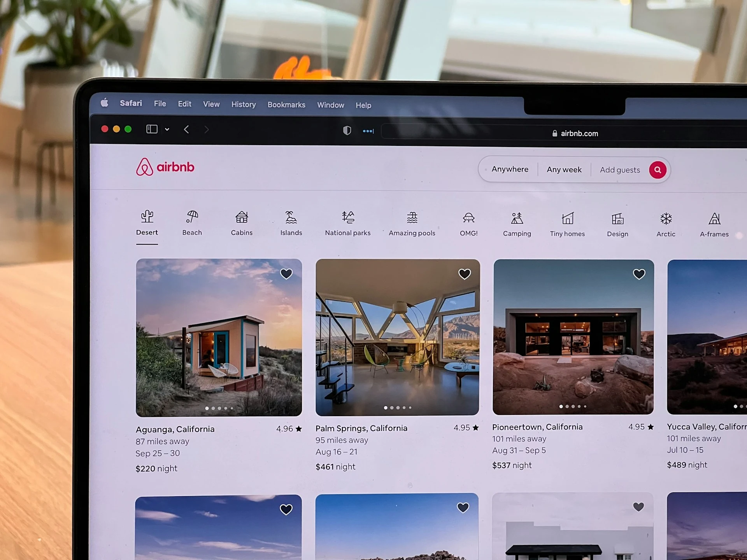
Task: Toggle favorite on Pioneertown California listing
Action: pyautogui.click(x=639, y=273)
